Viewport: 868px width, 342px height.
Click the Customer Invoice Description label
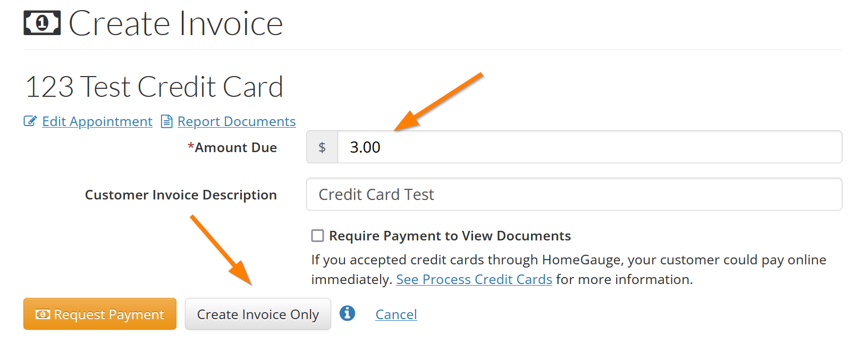point(181,195)
